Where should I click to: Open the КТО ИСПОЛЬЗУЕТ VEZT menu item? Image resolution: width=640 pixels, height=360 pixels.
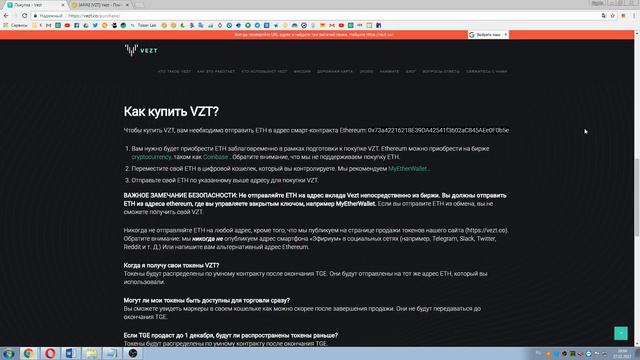pyautogui.click(x=264, y=71)
